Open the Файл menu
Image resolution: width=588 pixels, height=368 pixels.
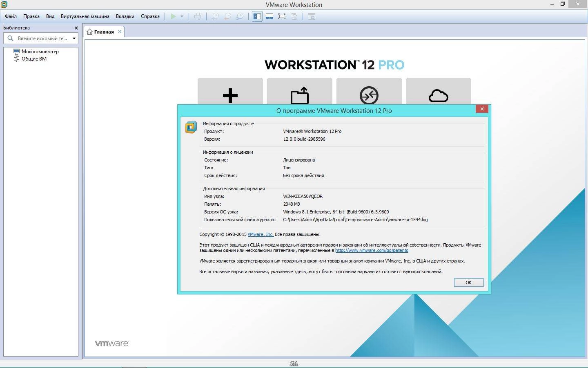[x=11, y=16]
